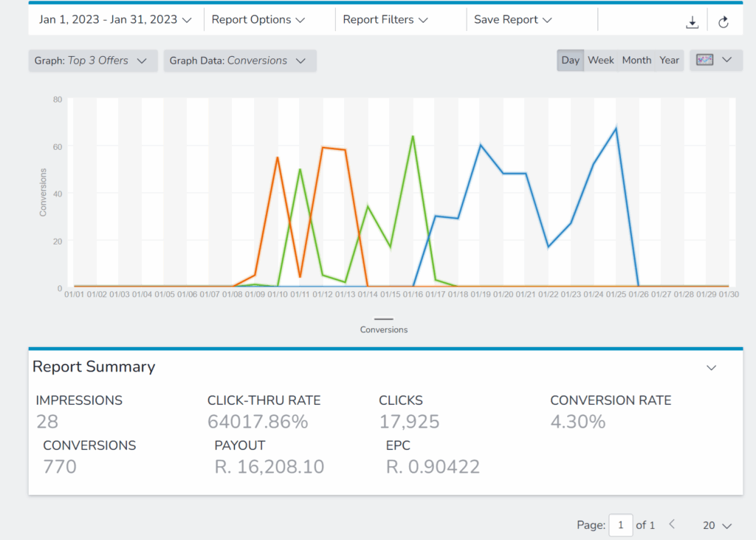756x540 pixels.
Task: Open the chart type icon selector
Action: (714, 61)
